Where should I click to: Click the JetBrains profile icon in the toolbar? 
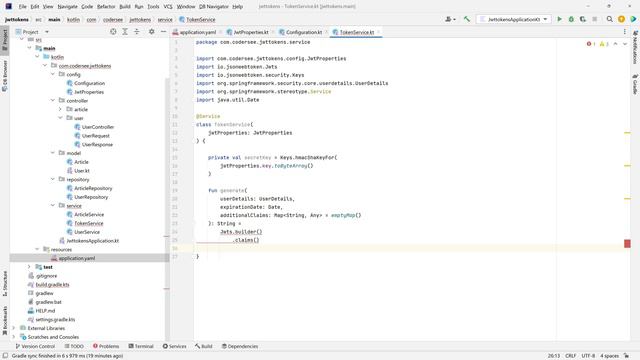click(633, 19)
